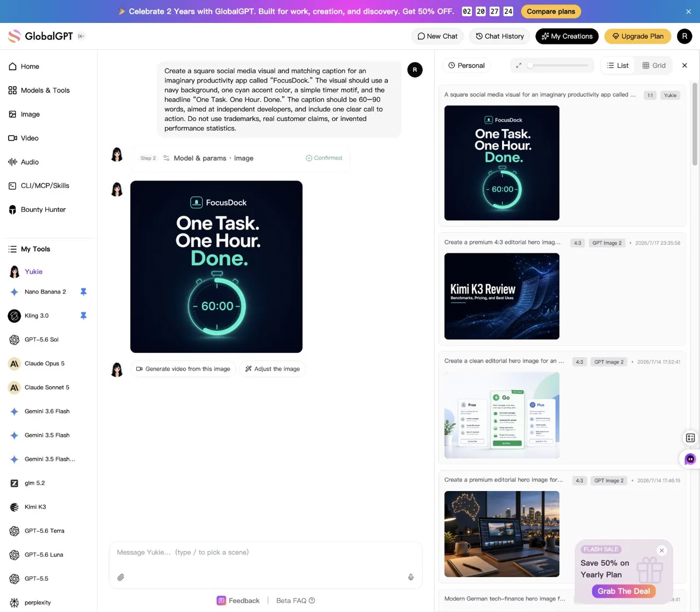The width and height of the screenshot is (700, 612).
Task: Click Grab The Deal button
Action: [x=623, y=591]
